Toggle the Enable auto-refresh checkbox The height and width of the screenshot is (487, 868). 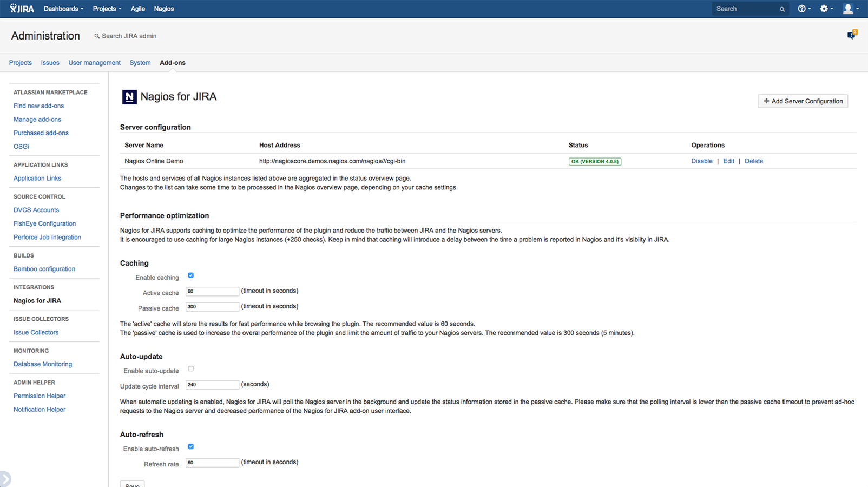[x=190, y=447]
